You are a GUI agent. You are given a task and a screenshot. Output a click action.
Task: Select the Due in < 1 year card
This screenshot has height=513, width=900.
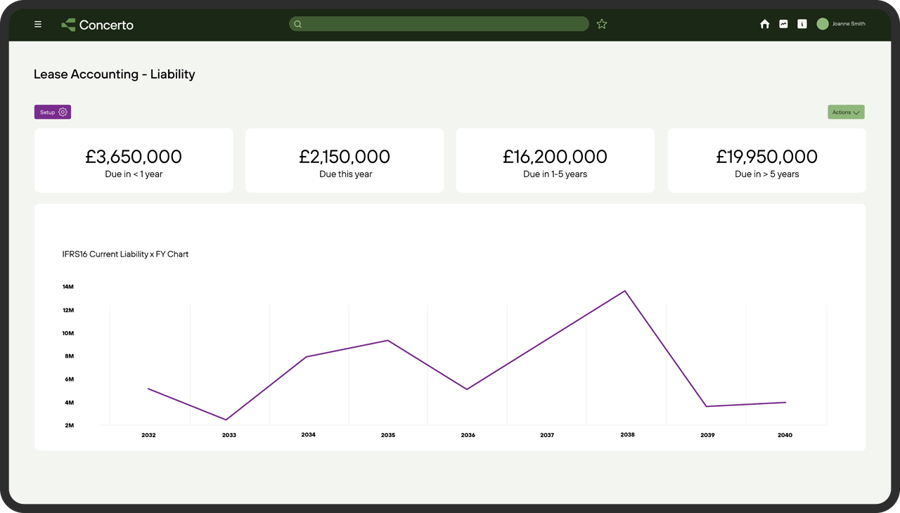134,160
